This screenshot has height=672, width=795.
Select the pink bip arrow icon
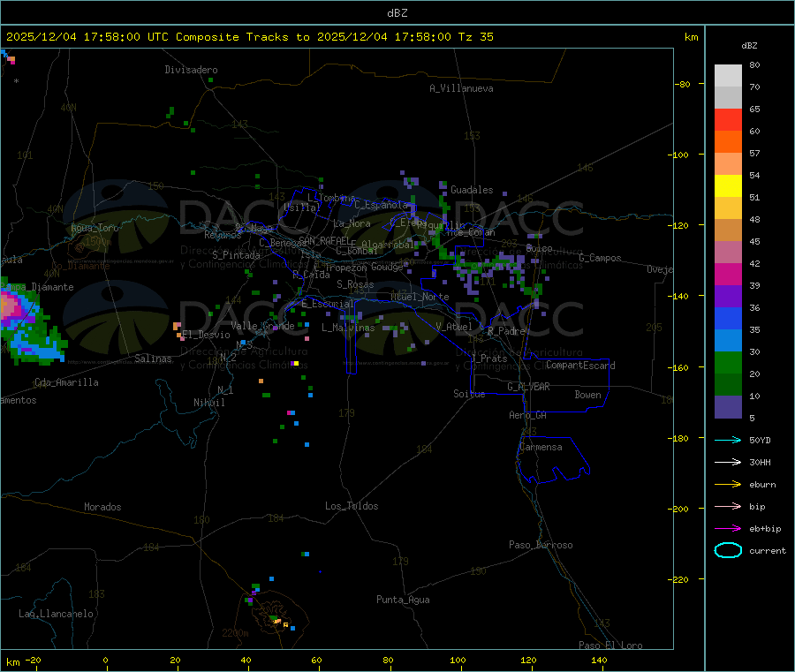[728, 506]
